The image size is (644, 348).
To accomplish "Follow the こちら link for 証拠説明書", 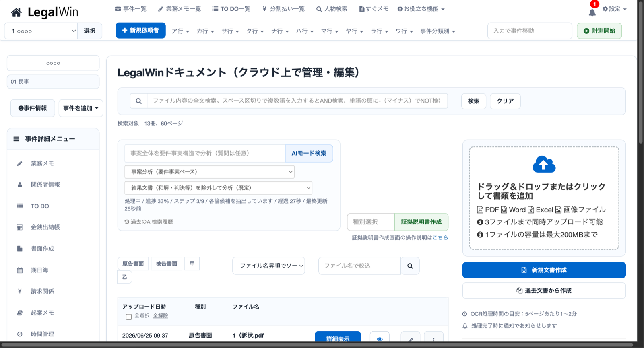I will pos(440,238).
